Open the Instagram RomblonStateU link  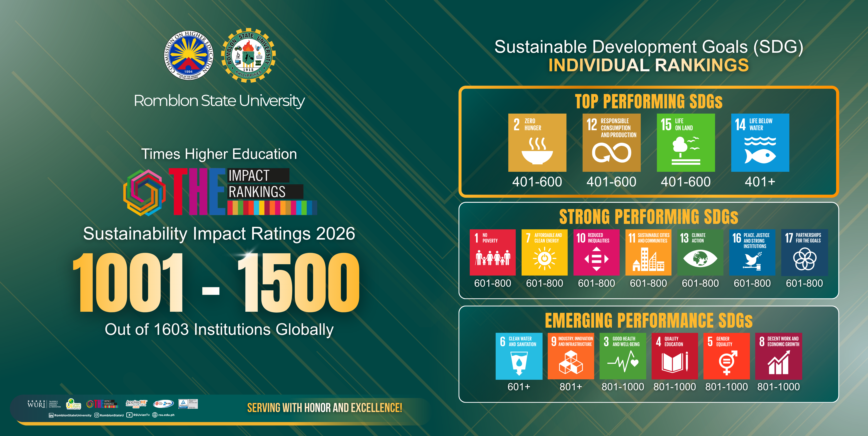pos(109,415)
